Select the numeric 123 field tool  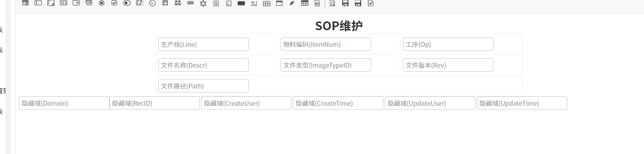click(x=63, y=3)
